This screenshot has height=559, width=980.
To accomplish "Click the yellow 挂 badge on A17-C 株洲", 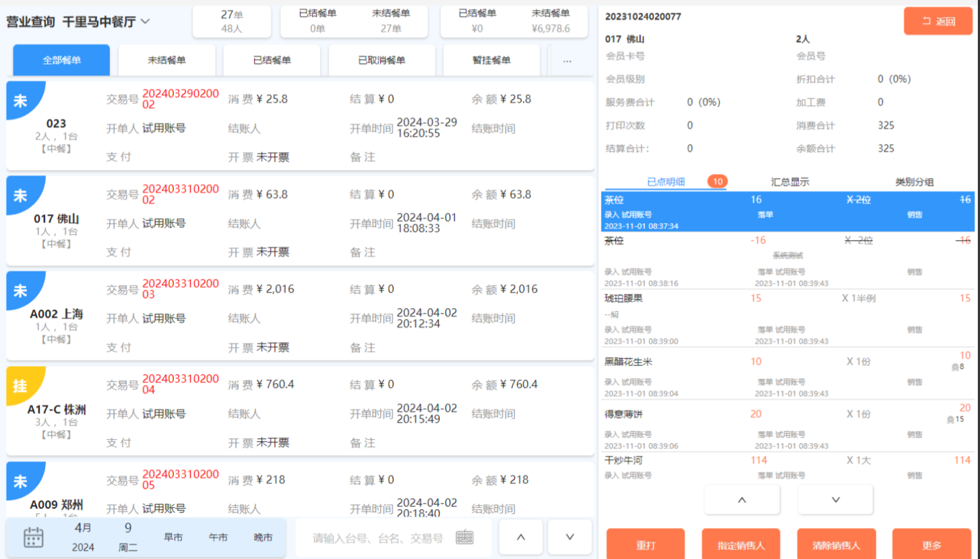I will pos(21,386).
